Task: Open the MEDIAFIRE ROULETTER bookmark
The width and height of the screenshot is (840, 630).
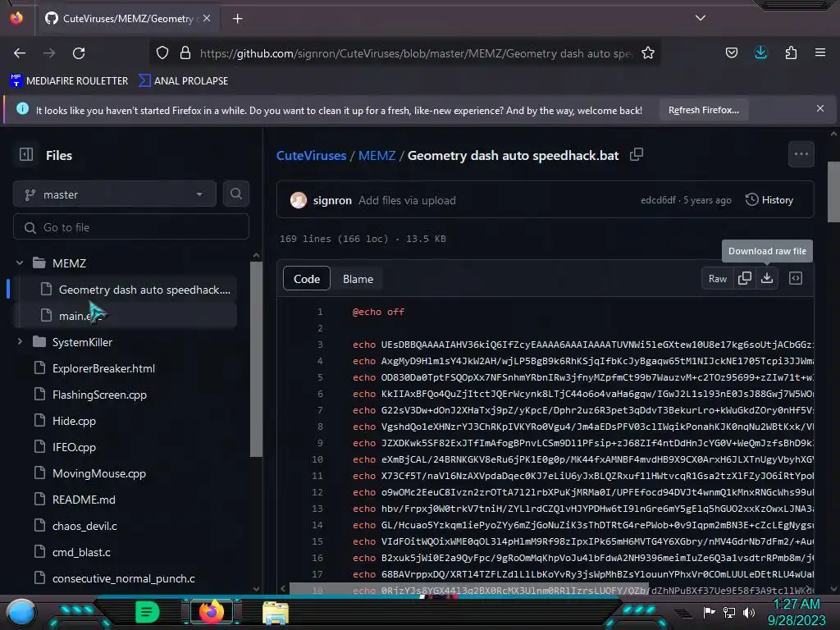Action: tap(69, 81)
